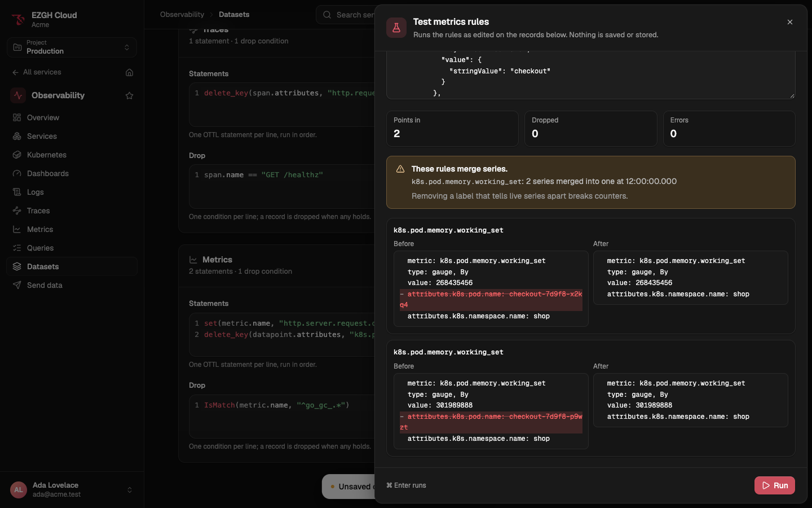The height and width of the screenshot is (508, 812).
Task: Click the Queries list icon
Action: tap(17, 248)
